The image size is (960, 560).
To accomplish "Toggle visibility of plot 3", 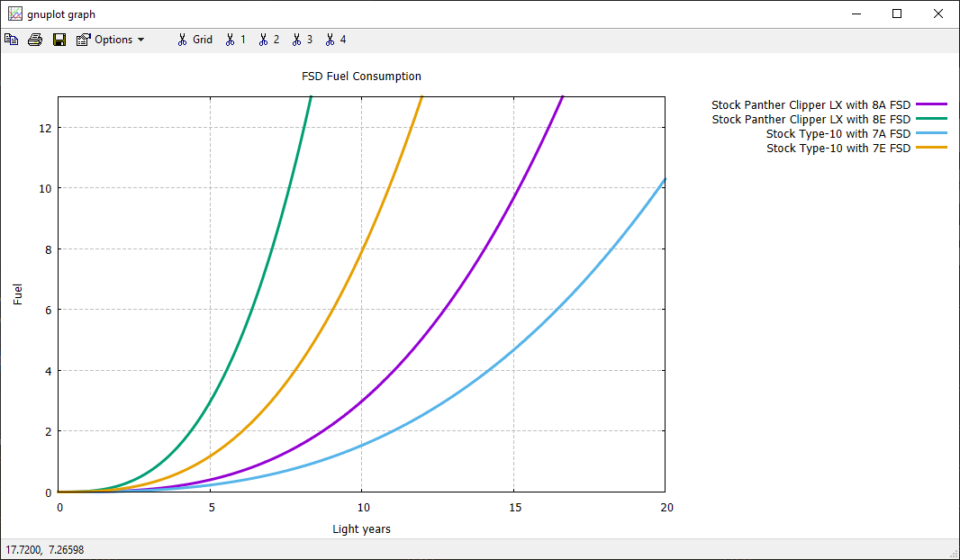I will coord(303,40).
